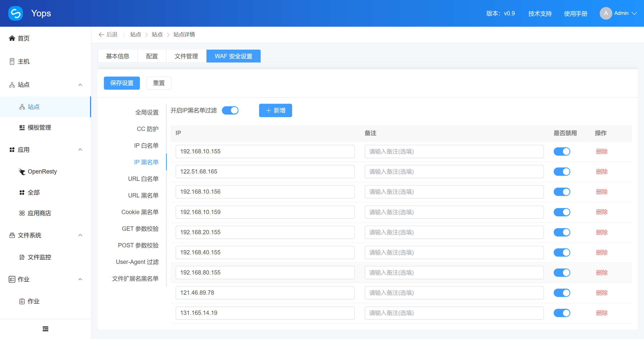
Task: Collapse the 文件系统 sidebar group
Action: click(80, 235)
